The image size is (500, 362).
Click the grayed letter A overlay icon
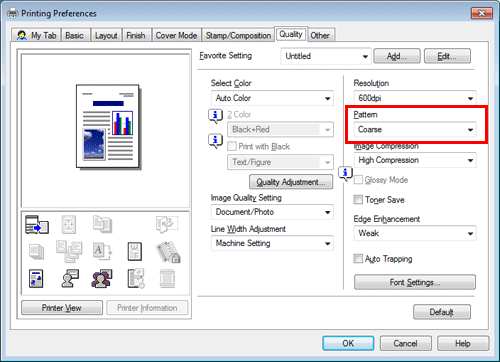click(102, 251)
